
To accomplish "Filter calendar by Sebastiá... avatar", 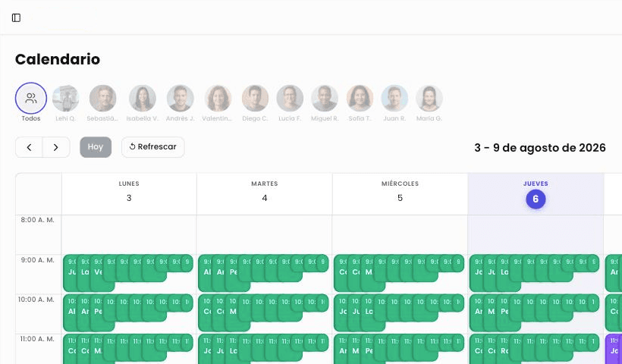I will 102,98.
